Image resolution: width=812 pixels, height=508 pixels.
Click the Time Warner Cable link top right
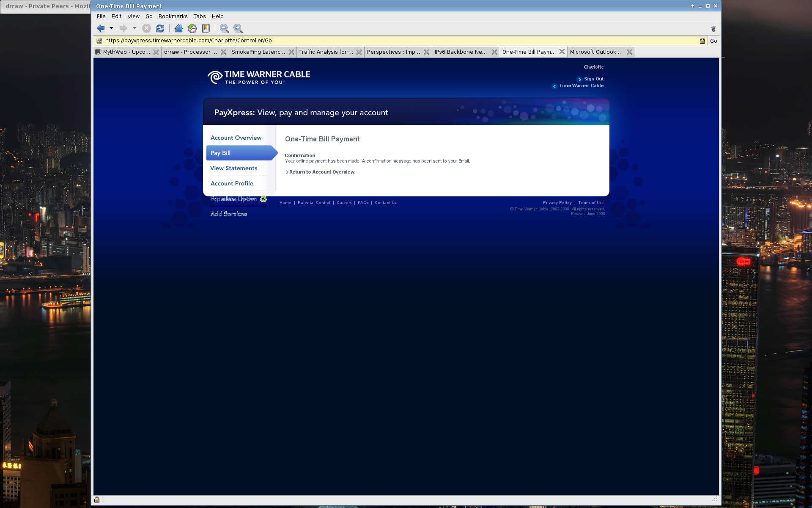pos(581,86)
